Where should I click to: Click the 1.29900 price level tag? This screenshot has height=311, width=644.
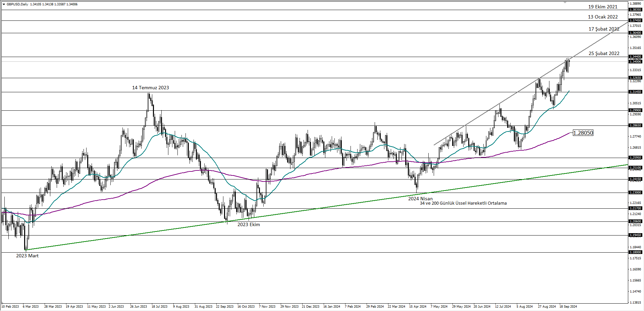635,110
